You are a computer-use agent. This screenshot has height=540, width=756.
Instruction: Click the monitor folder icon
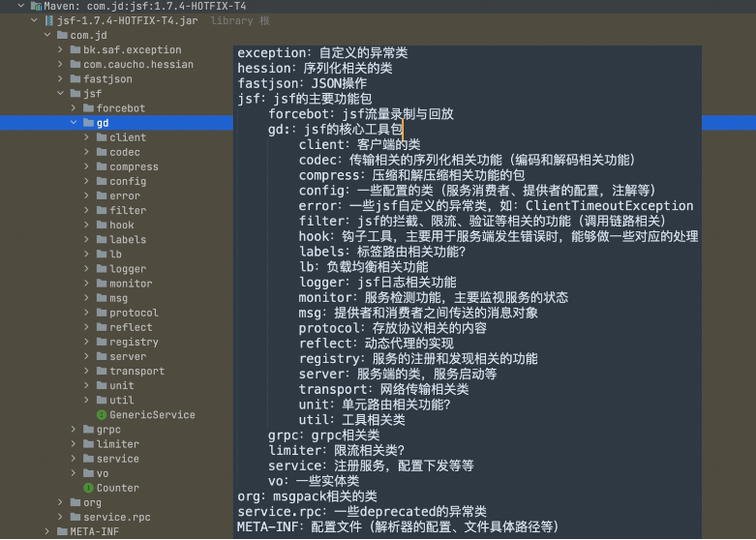coord(102,283)
